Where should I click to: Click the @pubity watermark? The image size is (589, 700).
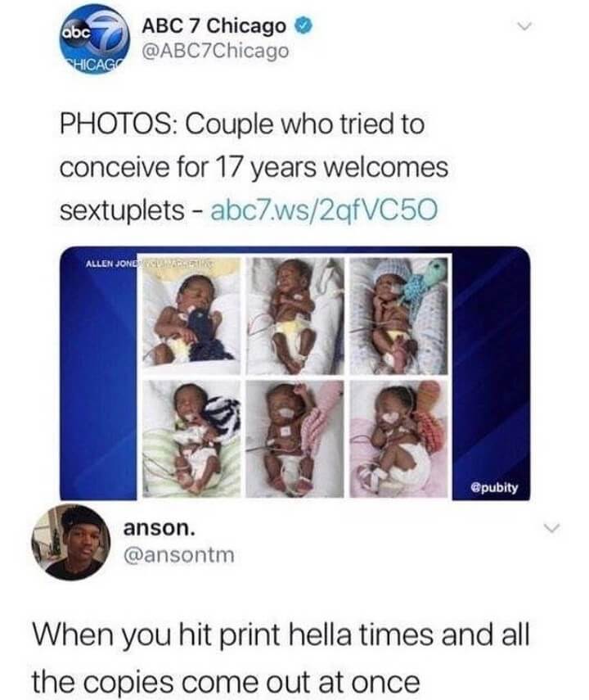(494, 487)
